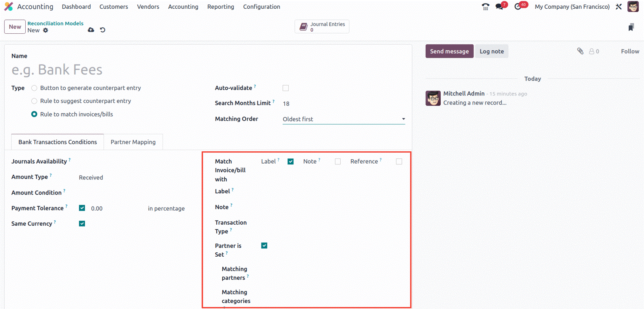
Task: Open the VoIP phone icon
Action: 485,7
